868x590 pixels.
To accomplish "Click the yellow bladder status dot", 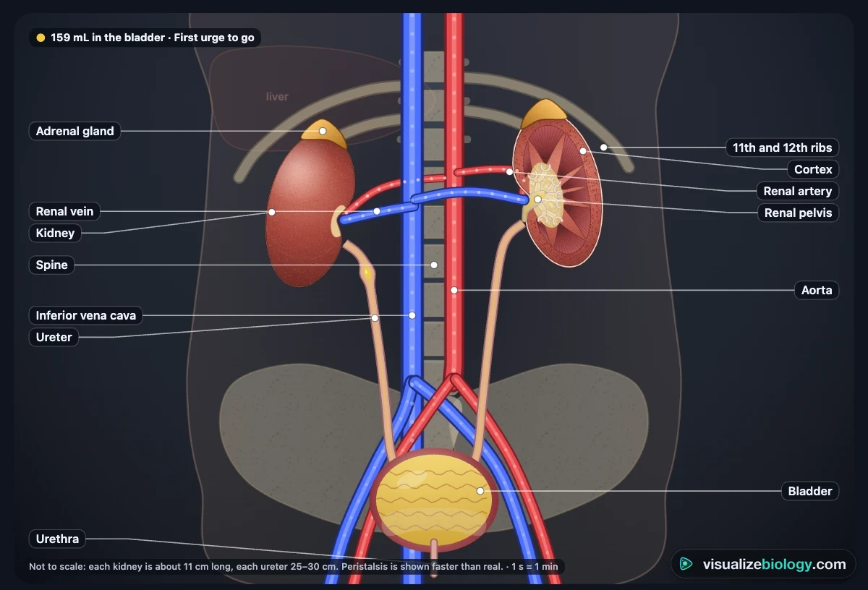I will point(41,38).
